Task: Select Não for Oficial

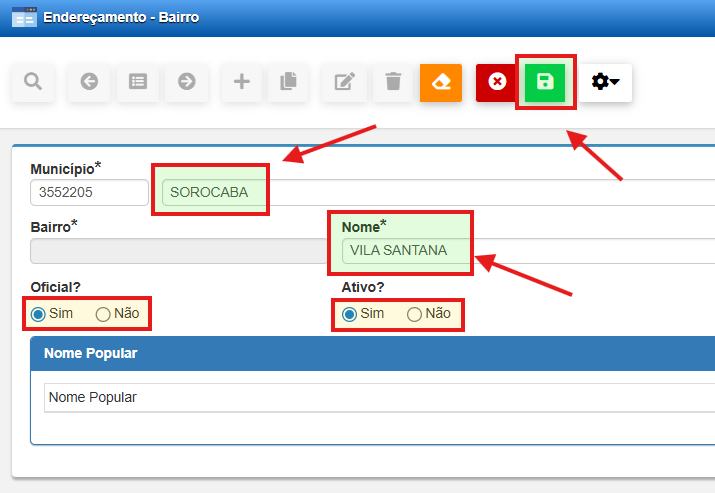Action: click(103, 314)
